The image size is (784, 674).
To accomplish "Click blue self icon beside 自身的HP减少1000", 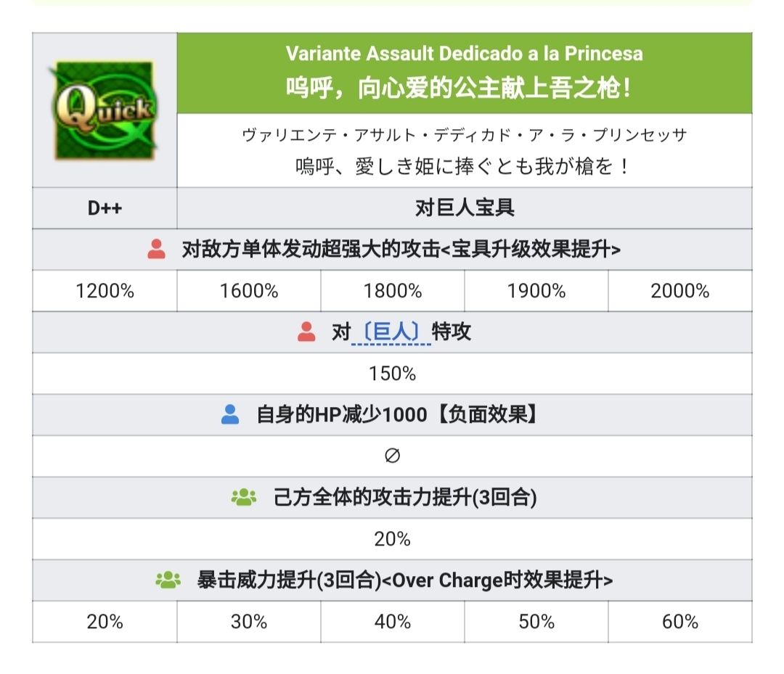I will [230, 415].
